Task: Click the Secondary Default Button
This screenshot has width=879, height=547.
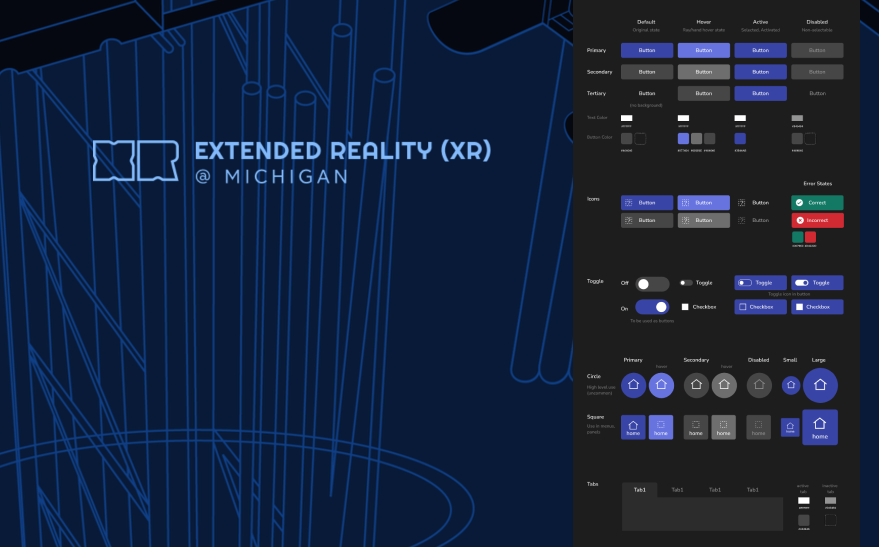Action: 647,72
